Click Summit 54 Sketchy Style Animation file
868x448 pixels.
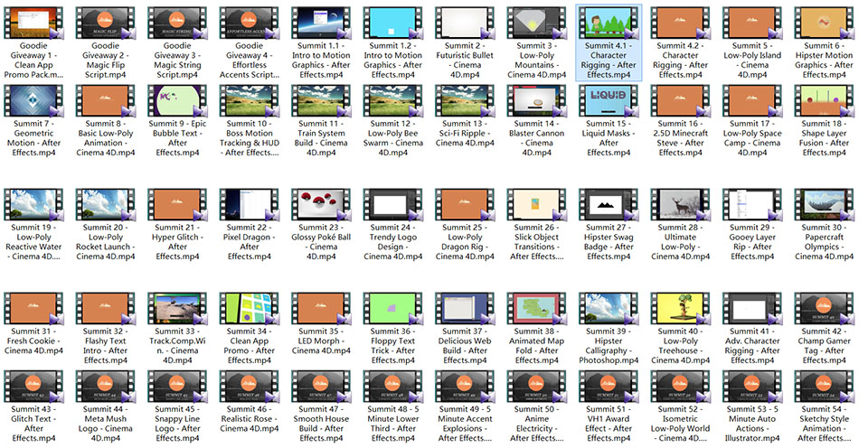click(824, 406)
